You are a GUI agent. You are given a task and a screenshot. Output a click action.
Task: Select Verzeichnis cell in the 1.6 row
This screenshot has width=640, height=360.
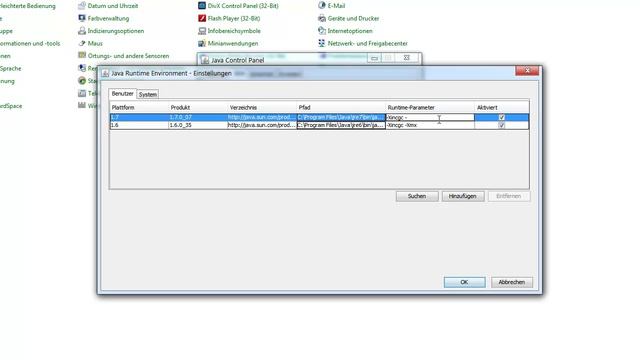262,125
